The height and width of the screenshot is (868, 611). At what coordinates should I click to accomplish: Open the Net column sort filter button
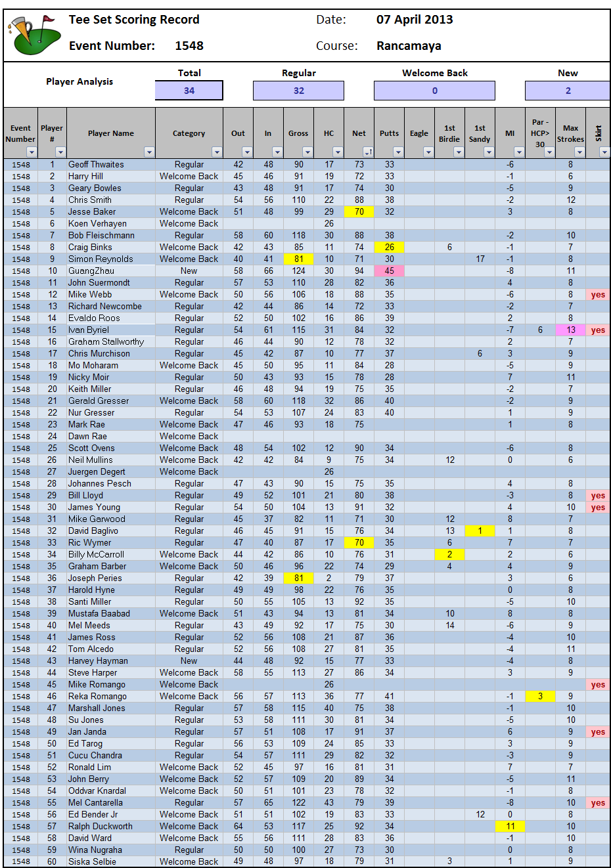pyautogui.click(x=367, y=152)
